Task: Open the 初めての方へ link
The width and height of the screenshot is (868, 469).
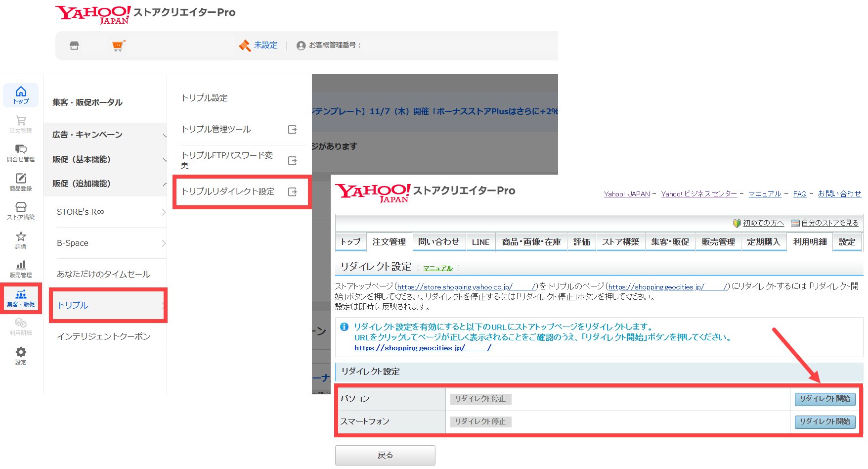Action: (763, 223)
